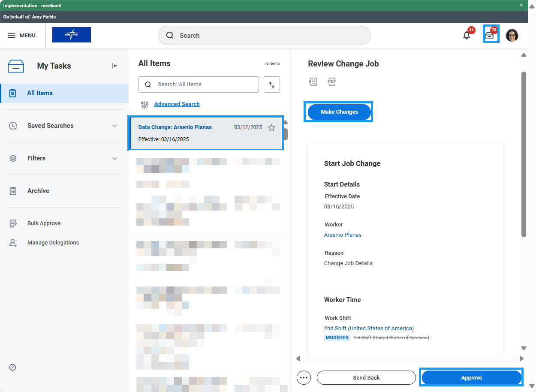536x392 pixels.
Task: Open the My Tasks inbox icon
Action: [490, 36]
